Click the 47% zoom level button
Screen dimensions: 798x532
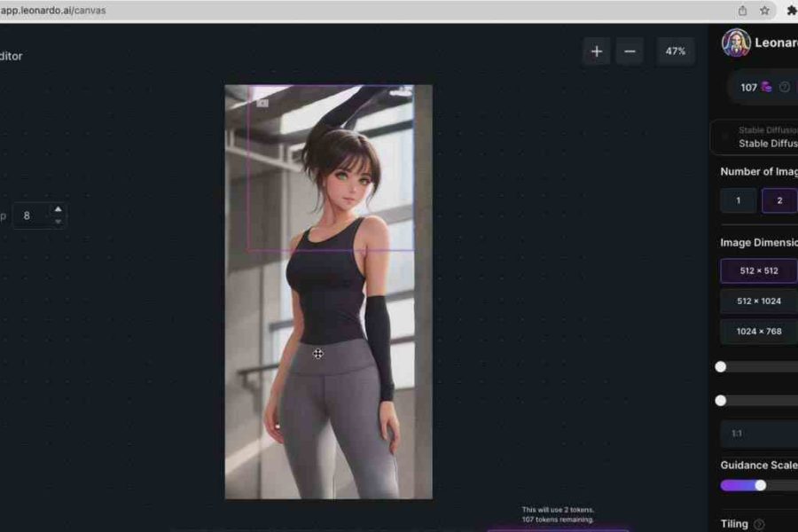[x=675, y=51]
